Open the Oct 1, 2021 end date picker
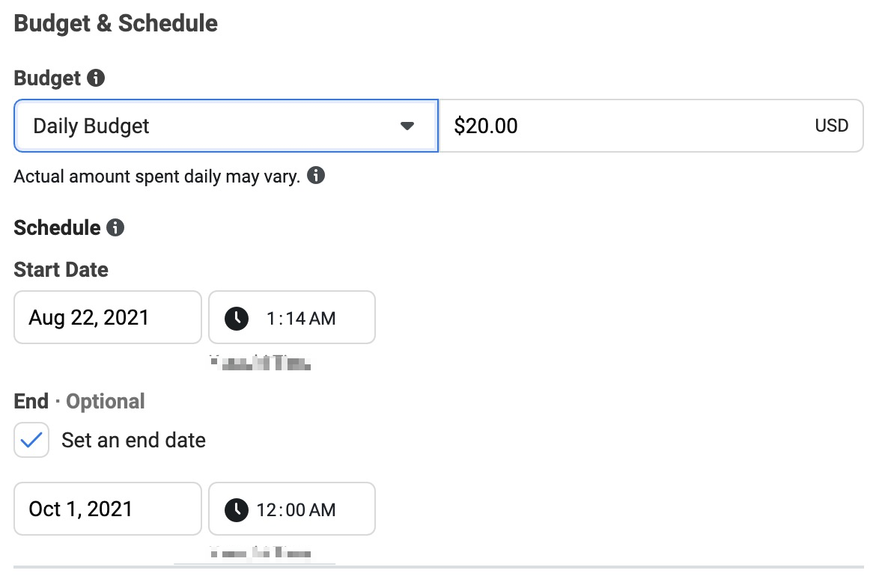879x588 pixels. [x=107, y=509]
